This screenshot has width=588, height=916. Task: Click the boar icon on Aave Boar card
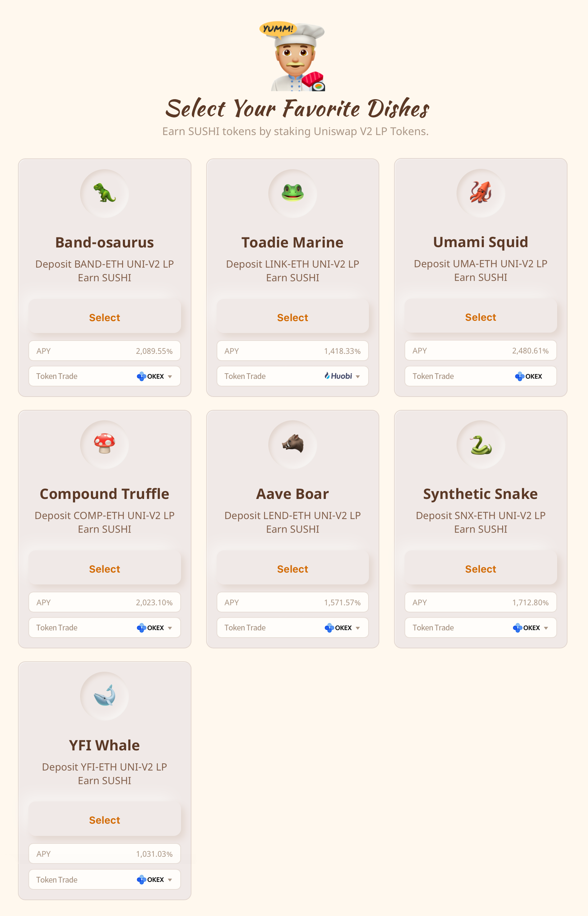click(x=292, y=444)
